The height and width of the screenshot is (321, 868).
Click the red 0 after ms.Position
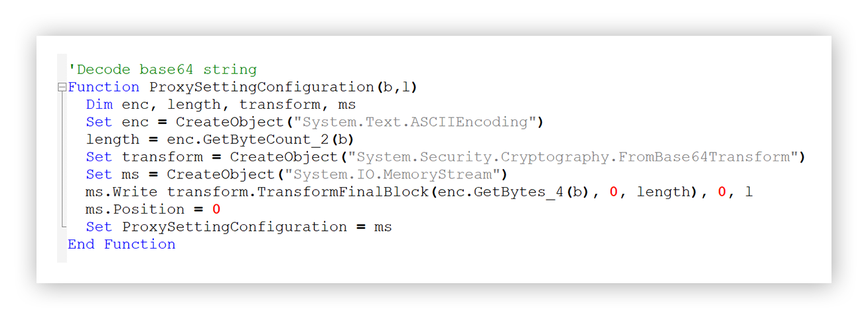(216, 210)
